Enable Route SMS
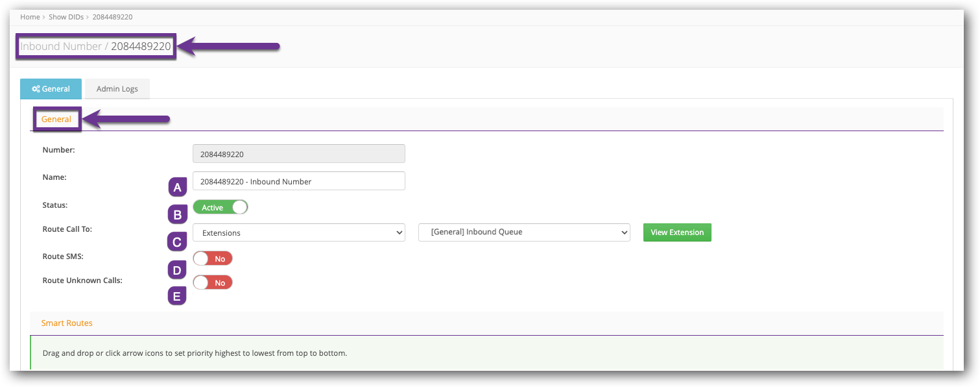 click(212, 258)
